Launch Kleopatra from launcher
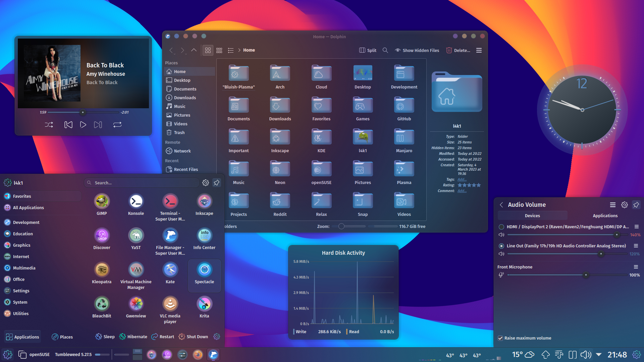Image resolution: width=644 pixels, height=362 pixels. [x=102, y=273]
